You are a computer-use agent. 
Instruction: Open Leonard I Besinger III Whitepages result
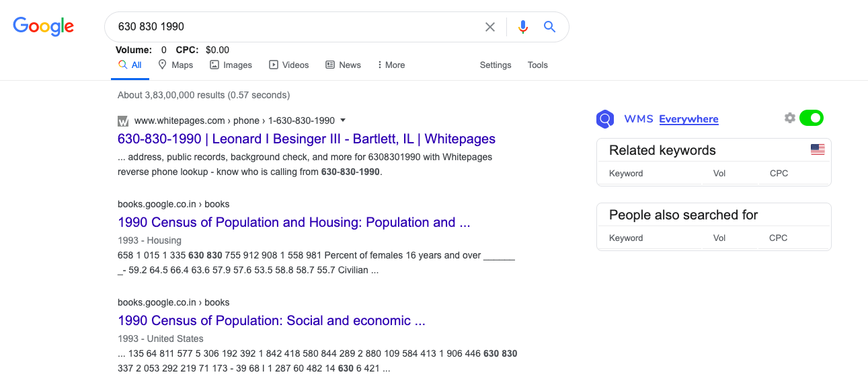[x=307, y=139]
